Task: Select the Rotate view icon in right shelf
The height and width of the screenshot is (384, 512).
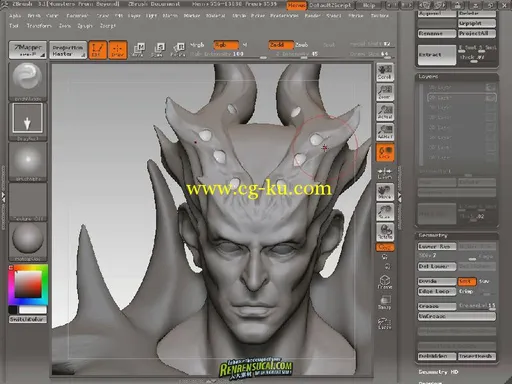Action: [x=385, y=232]
